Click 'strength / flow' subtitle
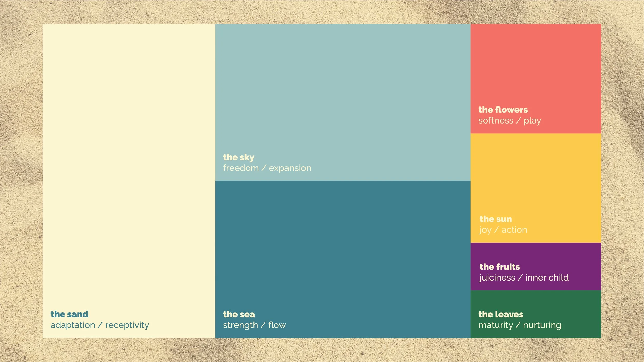The width and height of the screenshot is (644, 362). coord(254,325)
